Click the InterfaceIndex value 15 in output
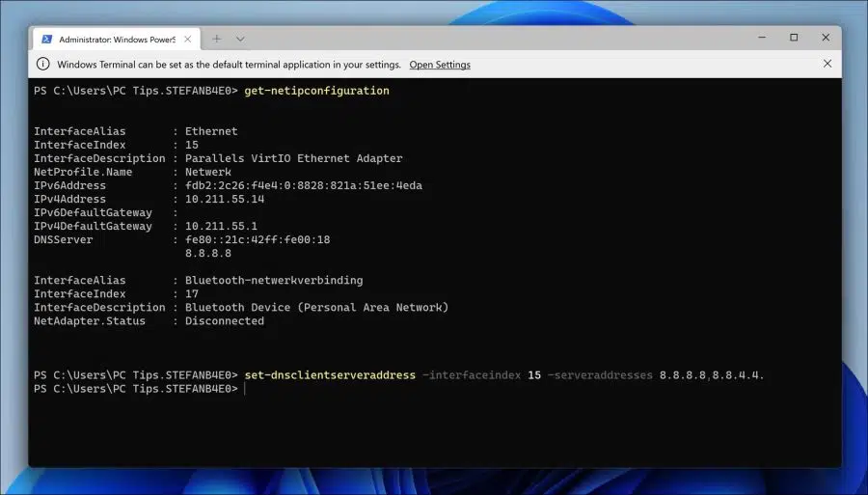Viewport: 868px width, 495px height. (x=192, y=145)
